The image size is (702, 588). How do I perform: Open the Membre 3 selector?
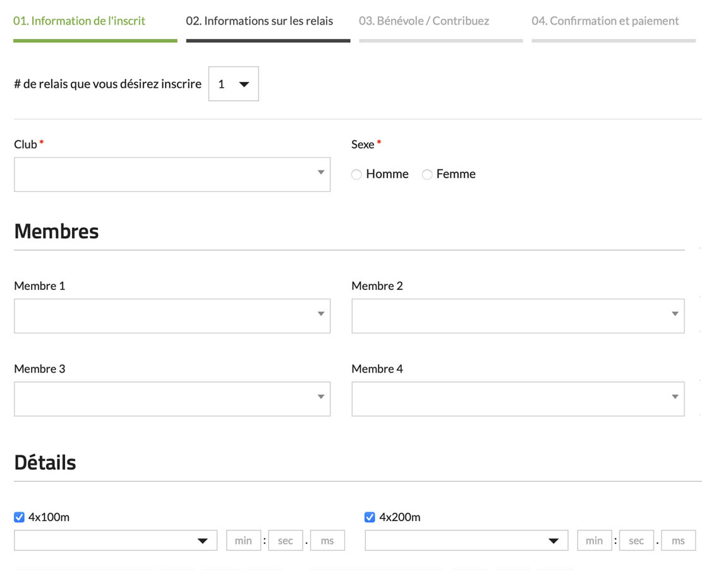[x=172, y=399]
